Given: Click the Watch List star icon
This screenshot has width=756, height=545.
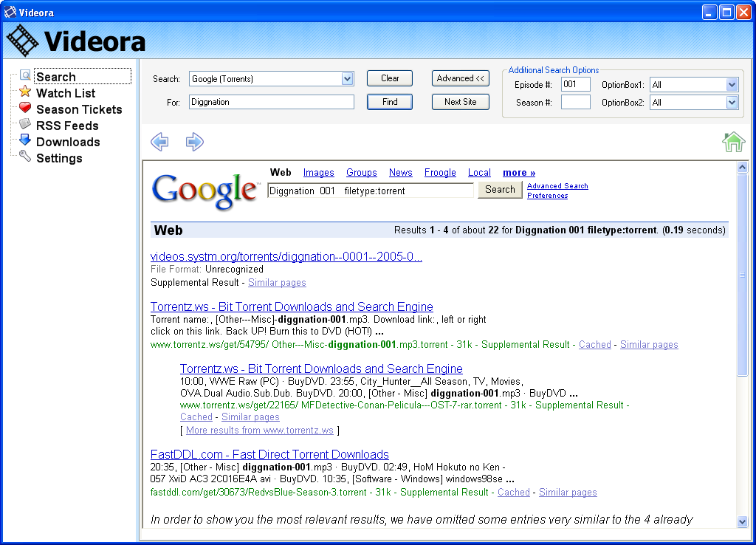Looking at the screenshot, I should [x=25, y=92].
